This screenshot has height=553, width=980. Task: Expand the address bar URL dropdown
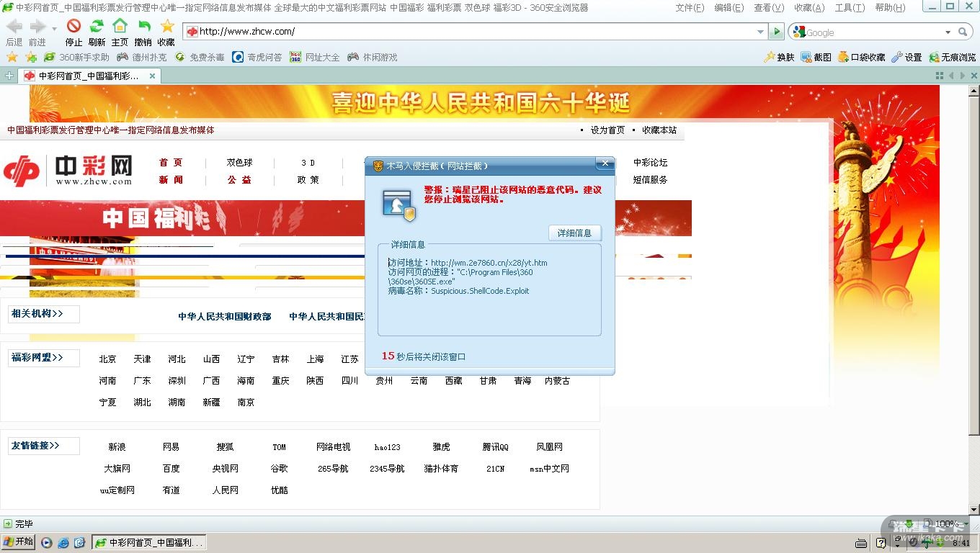760,32
